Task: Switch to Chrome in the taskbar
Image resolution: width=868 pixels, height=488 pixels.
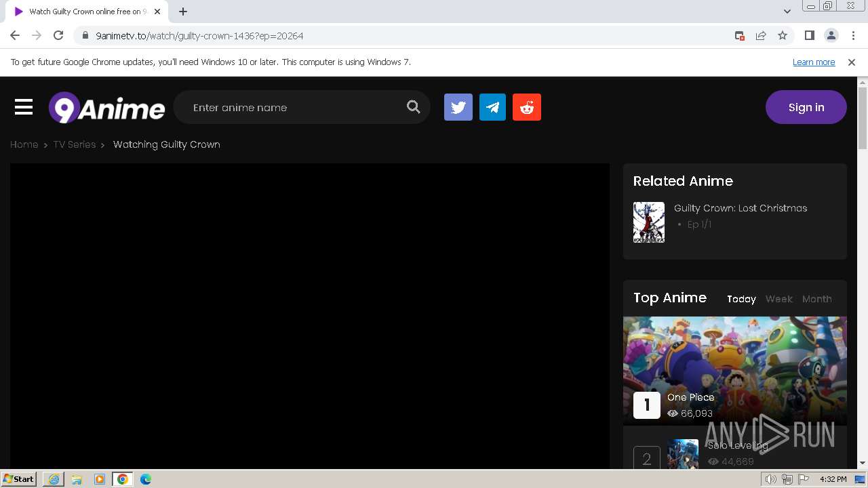Action: 123,479
